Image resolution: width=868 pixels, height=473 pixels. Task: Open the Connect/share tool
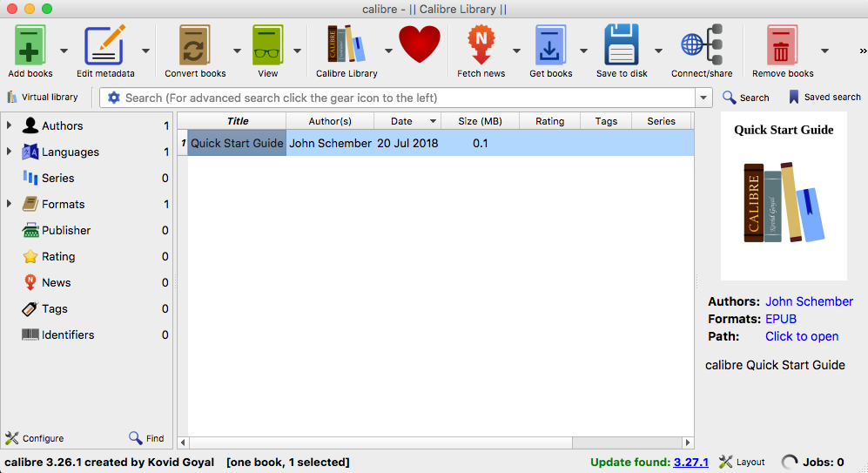pos(702,44)
